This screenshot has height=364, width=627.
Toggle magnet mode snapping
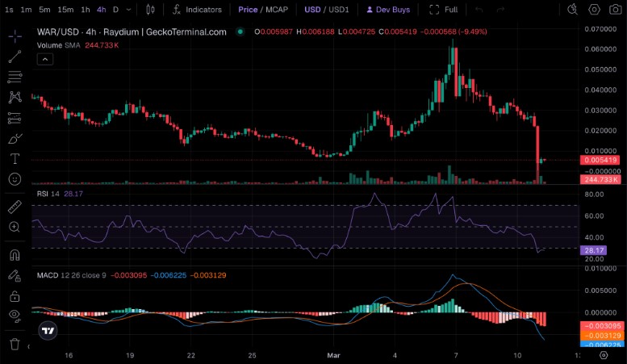coord(15,255)
